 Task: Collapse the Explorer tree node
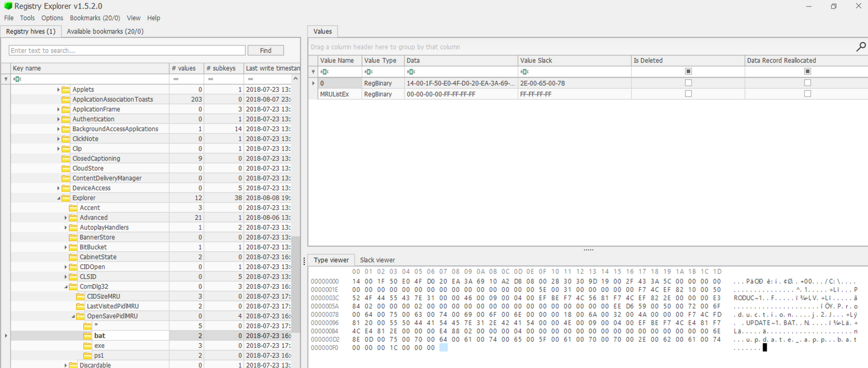58,198
